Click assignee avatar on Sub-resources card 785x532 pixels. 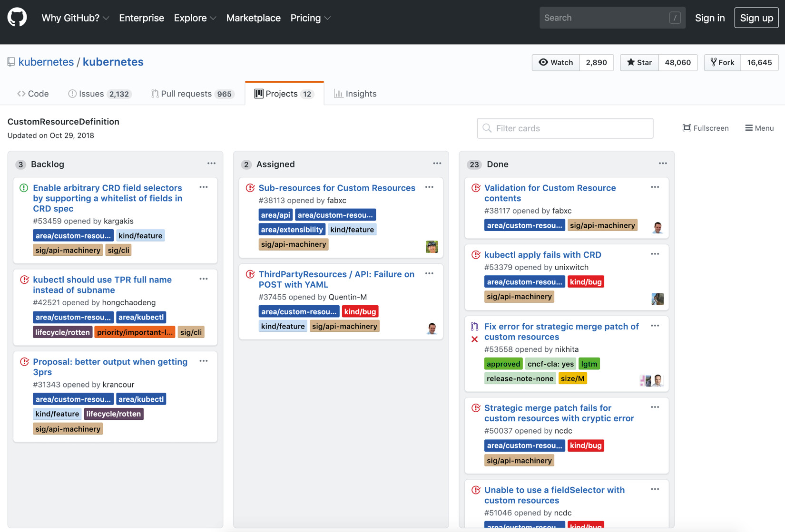click(432, 247)
